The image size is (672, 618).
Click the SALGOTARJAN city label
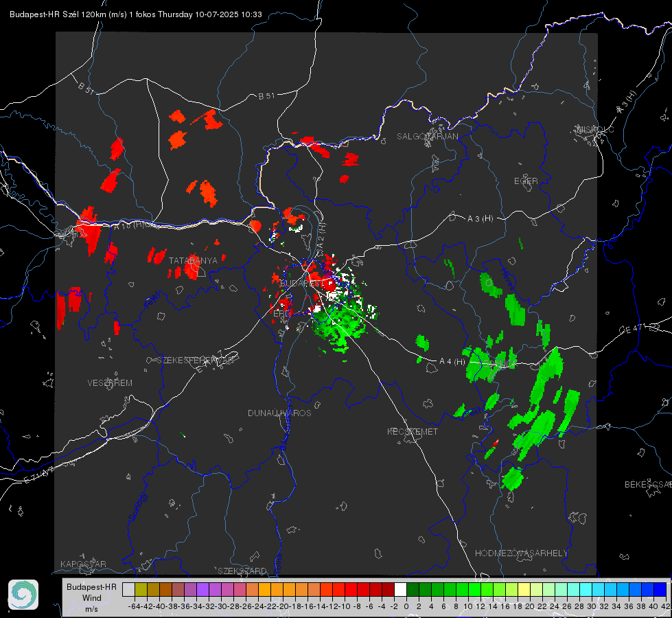(x=427, y=137)
